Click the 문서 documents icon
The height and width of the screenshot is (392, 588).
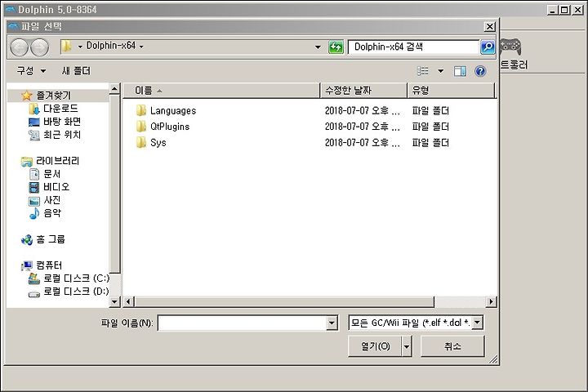click(34, 174)
